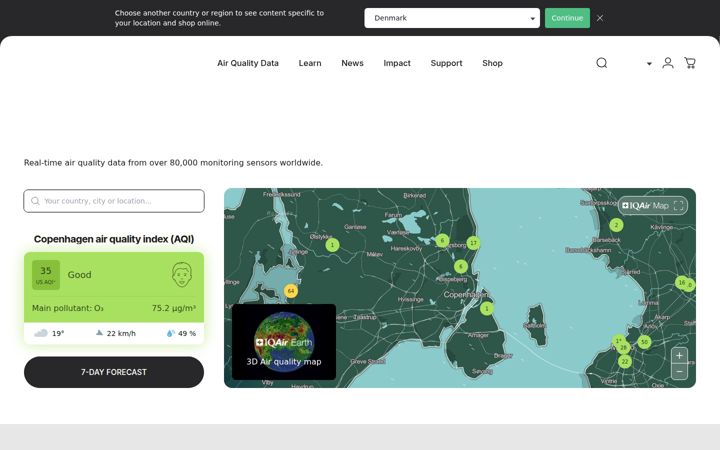720x450 pixels.
Task: Zoom out on the map with minus button
Action: coord(679,371)
